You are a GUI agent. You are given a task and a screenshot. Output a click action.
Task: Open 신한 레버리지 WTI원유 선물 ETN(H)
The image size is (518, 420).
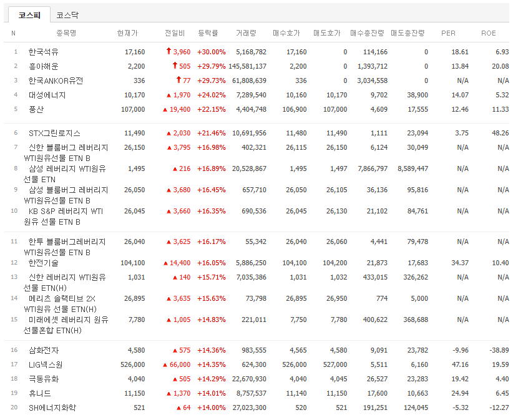click(65, 283)
